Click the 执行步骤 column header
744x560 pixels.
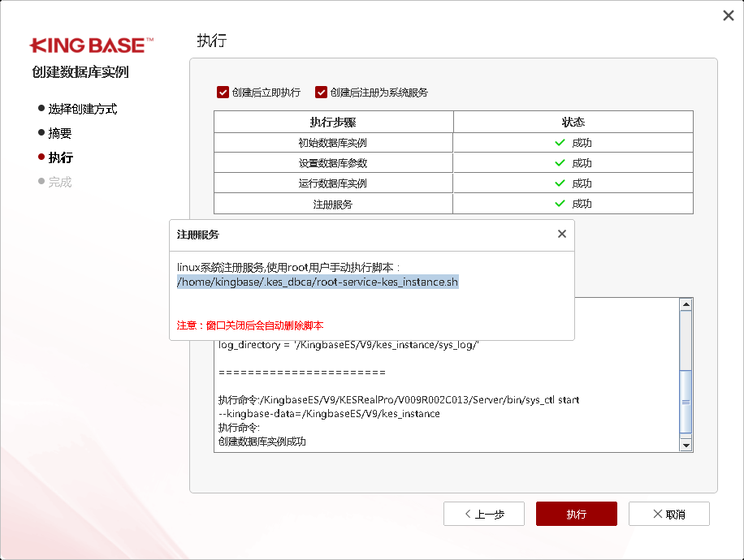333,122
